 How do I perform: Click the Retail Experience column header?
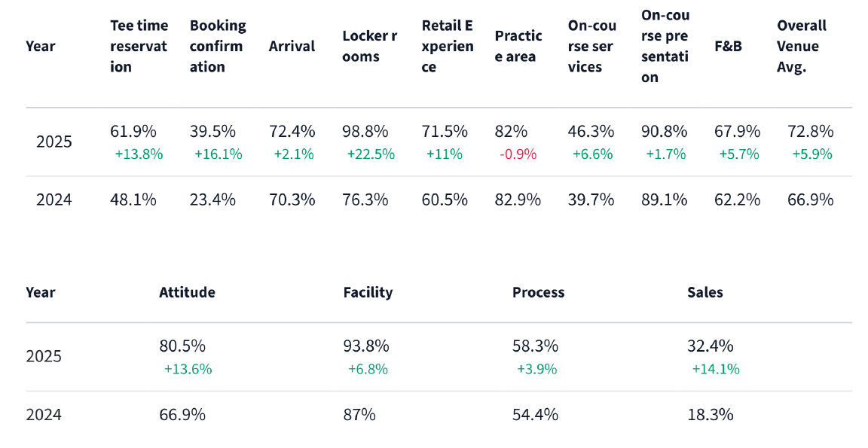point(448,46)
